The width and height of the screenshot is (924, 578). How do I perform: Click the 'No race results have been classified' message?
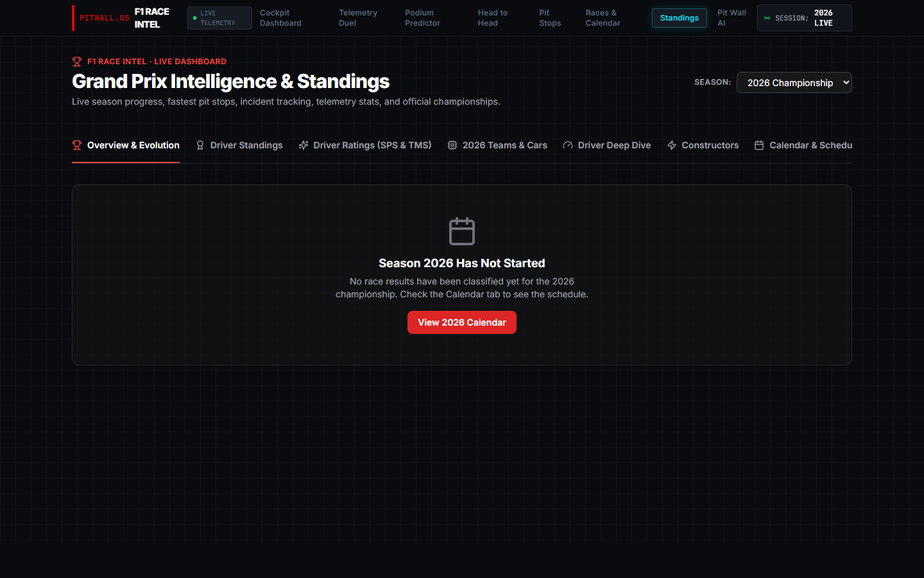(462, 288)
